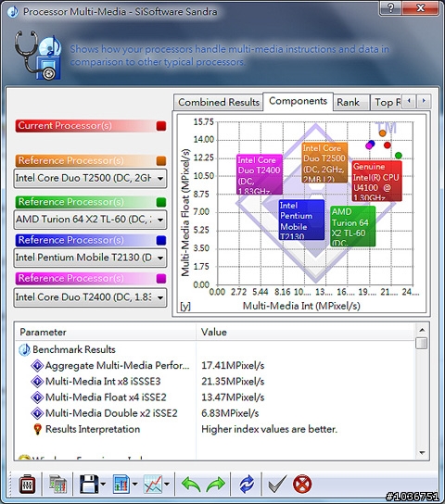Viewport: 445px width, 504px height.
Task: Click the AMD Turion 64 X2 chart label
Action: (x=352, y=226)
